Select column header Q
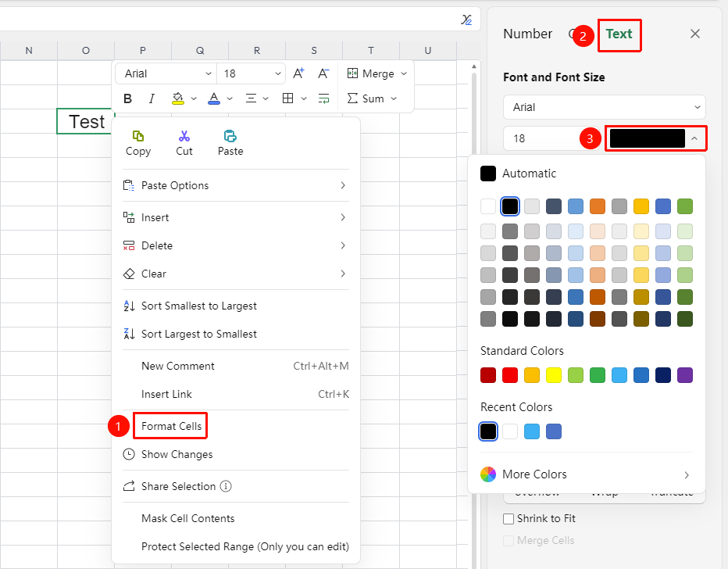The height and width of the screenshot is (569, 728). coord(200,51)
